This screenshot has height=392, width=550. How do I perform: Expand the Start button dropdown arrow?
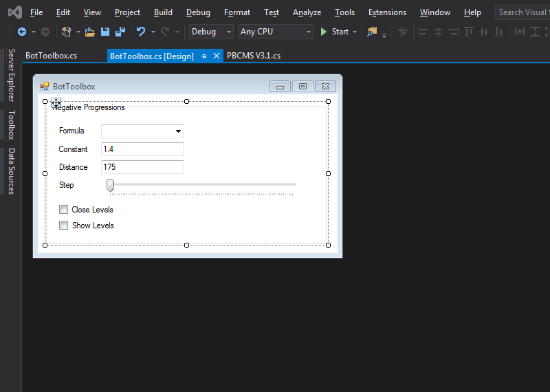355,32
